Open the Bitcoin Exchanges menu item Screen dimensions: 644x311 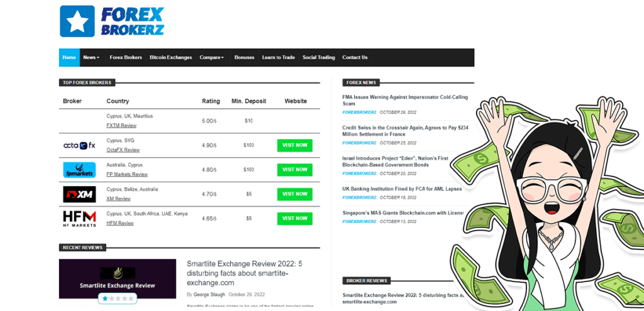(171, 57)
